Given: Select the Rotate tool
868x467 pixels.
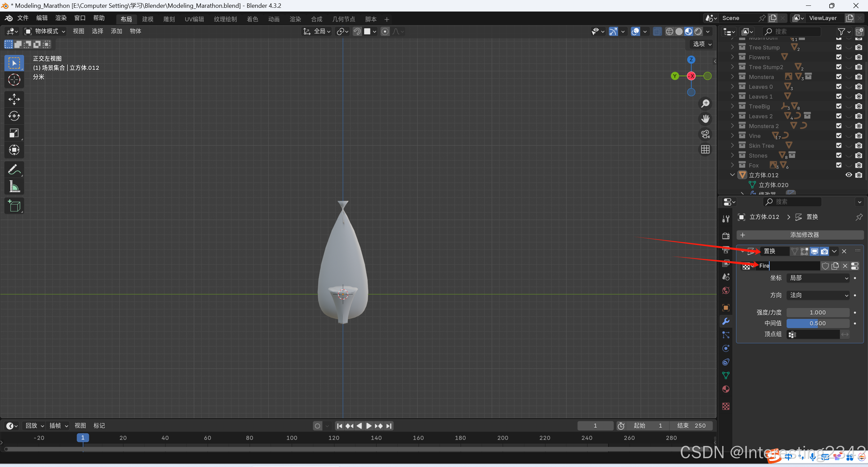Looking at the screenshot, I should coord(14,116).
